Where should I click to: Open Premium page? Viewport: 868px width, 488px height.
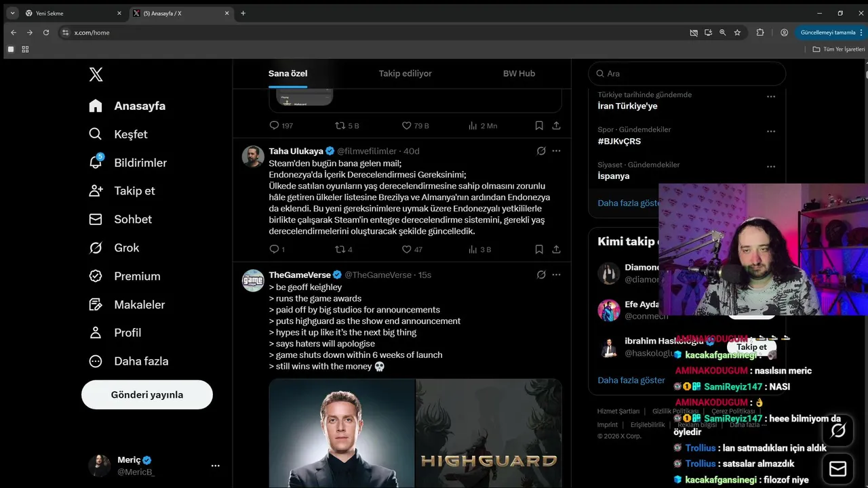(x=125, y=276)
